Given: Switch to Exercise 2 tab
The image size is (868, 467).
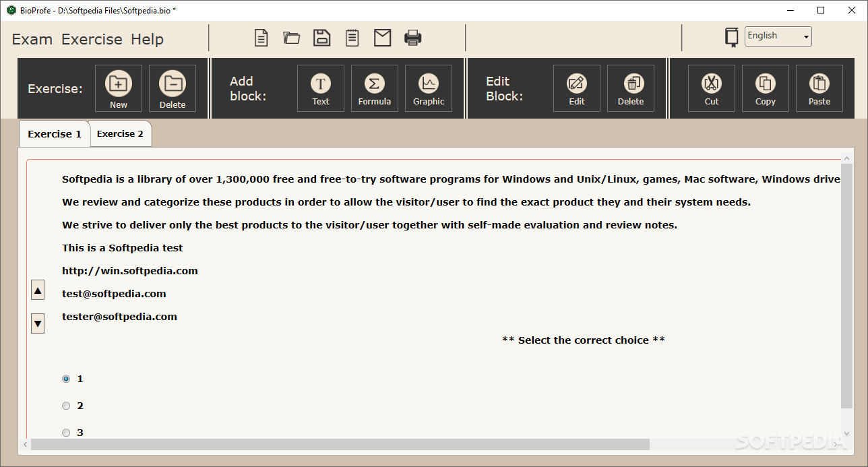Looking at the screenshot, I should (x=120, y=133).
